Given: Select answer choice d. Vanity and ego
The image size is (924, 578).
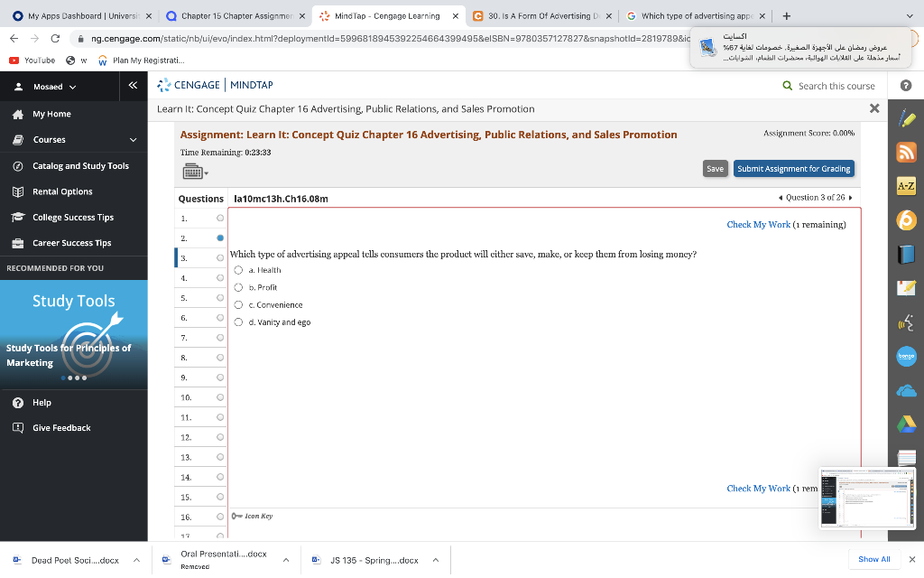Looking at the screenshot, I should 236,322.
